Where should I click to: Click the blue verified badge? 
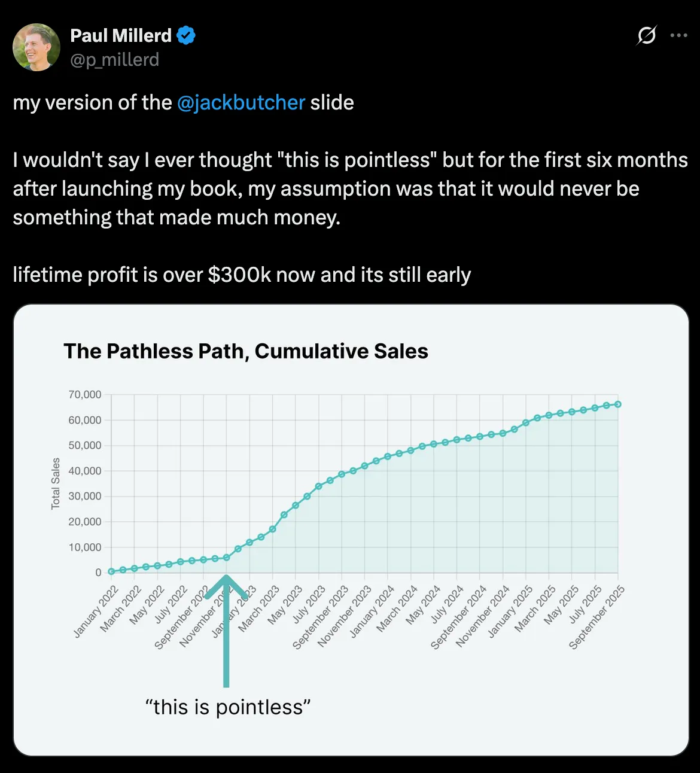(x=186, y=36)
